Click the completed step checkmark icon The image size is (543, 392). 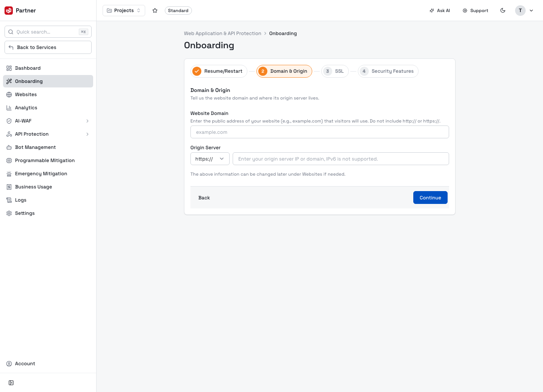click(x=197, y=71)
